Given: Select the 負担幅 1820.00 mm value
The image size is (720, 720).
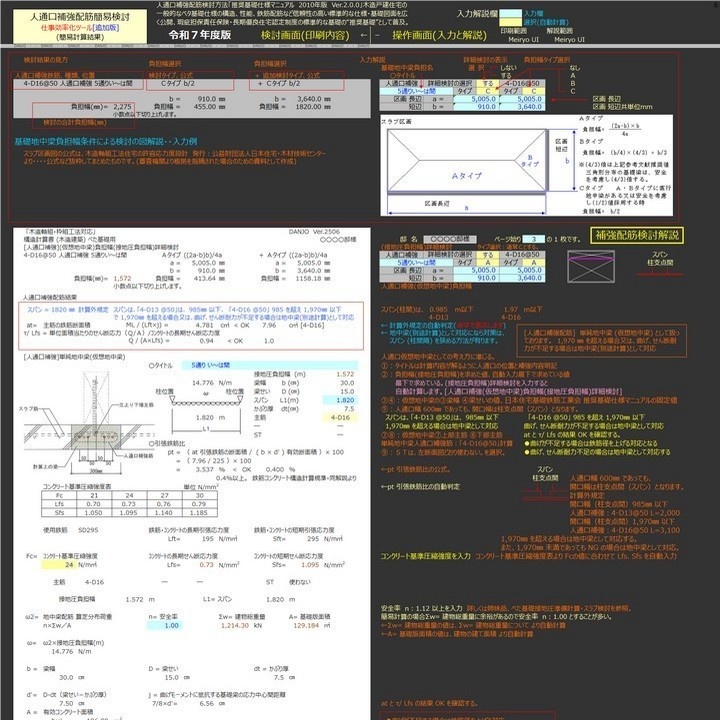Looking at the screenshot, I should [x=313, y=107].
